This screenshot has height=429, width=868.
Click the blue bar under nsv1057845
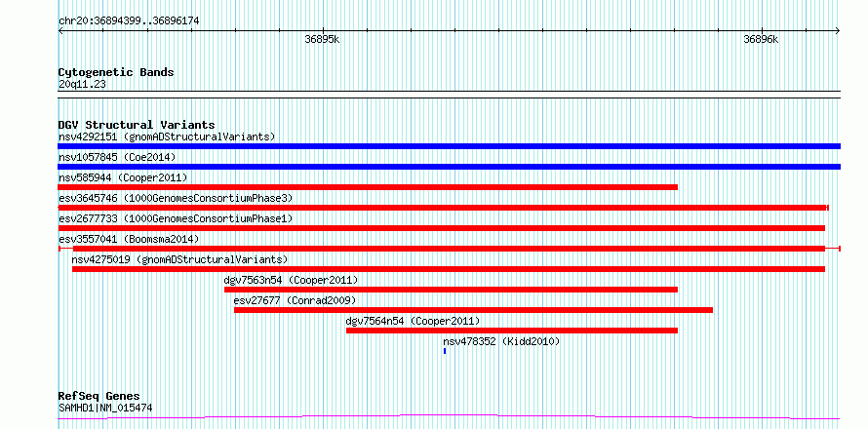coord(449,167)
